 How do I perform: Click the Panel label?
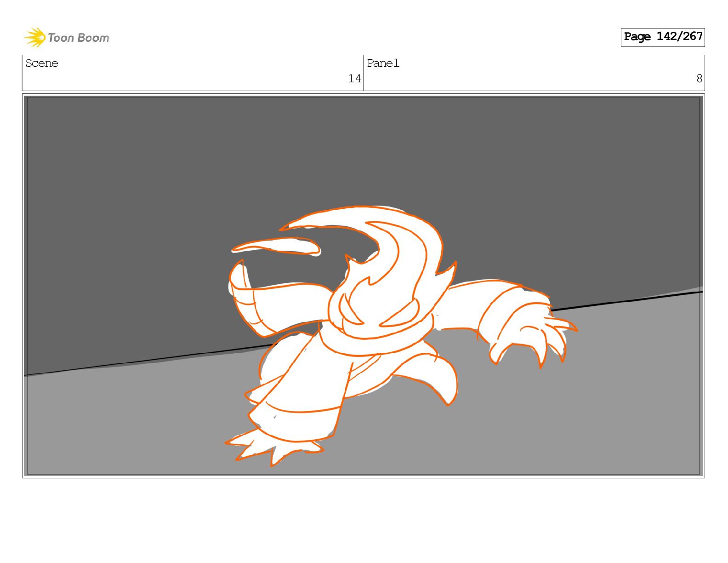pyautogui.click(x=383, y=63)
